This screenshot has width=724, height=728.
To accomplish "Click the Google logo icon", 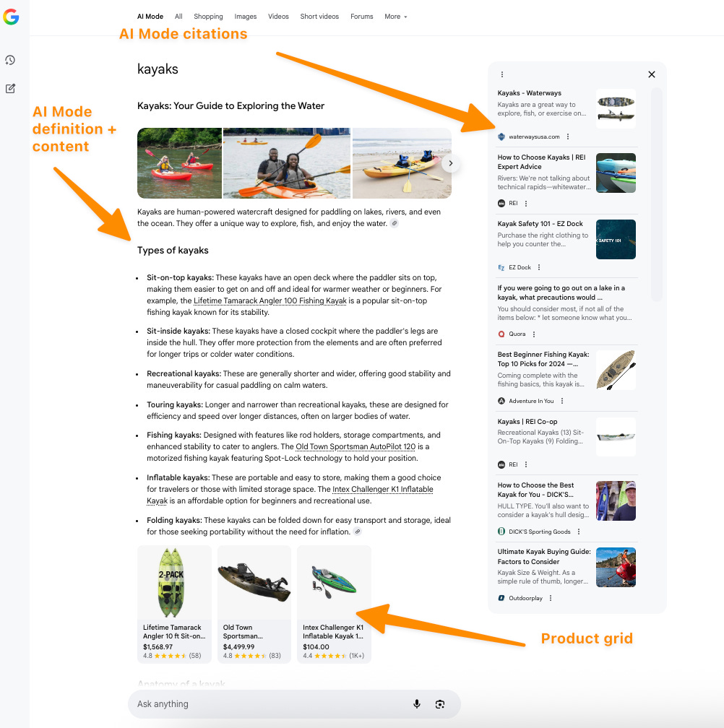I will click(11, 17).
